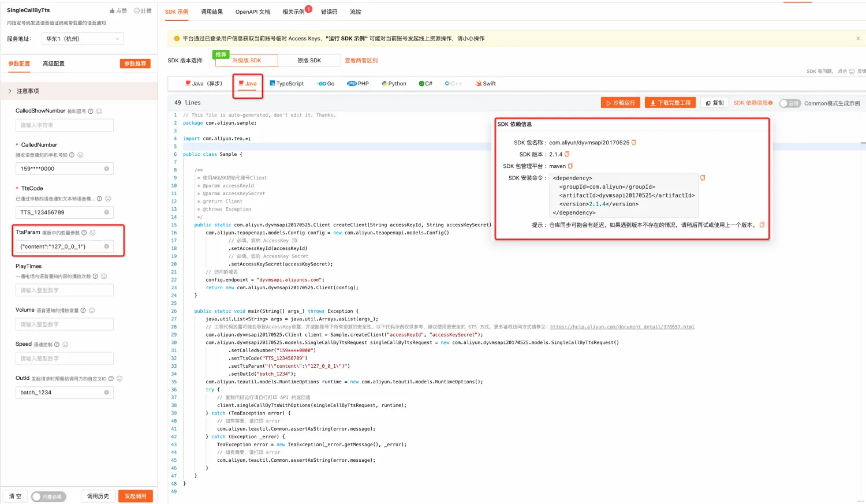
Task: Click the 复制 copy code button
Action: [x=715, y=103]
